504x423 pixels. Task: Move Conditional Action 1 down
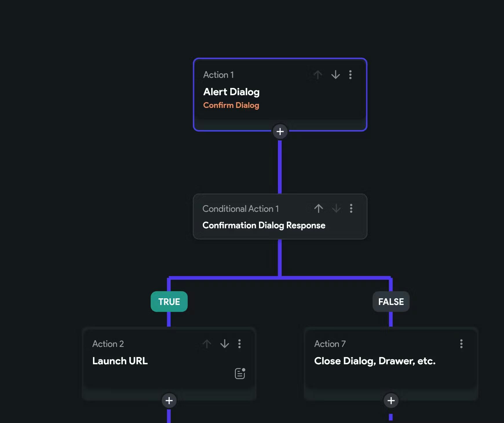pos(336,209)
